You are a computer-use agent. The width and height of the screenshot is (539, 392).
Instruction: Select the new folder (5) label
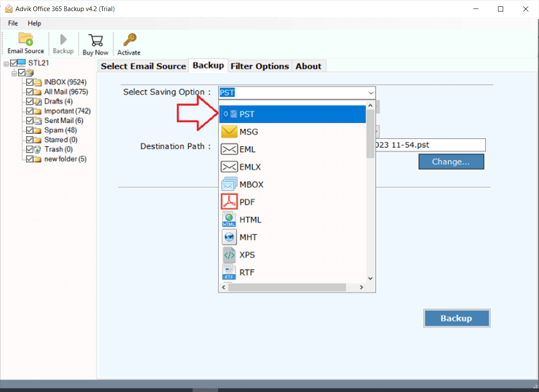tap(66, 159)
